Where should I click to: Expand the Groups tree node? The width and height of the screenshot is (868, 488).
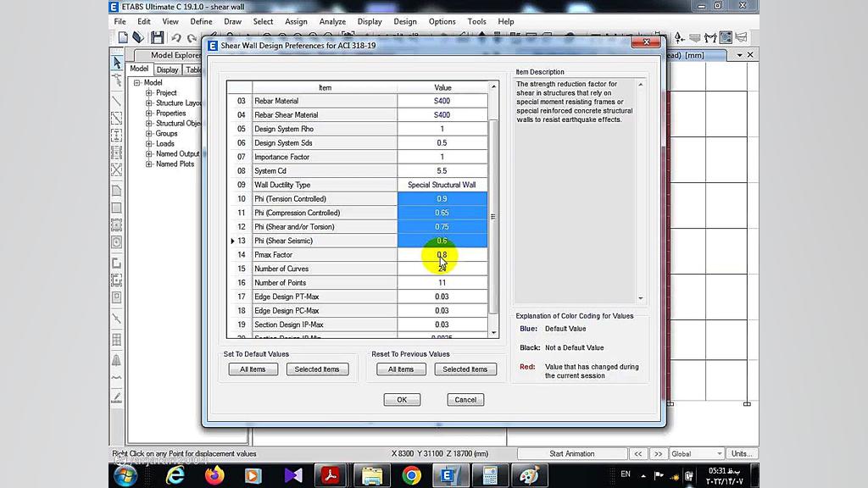[148, 133]
